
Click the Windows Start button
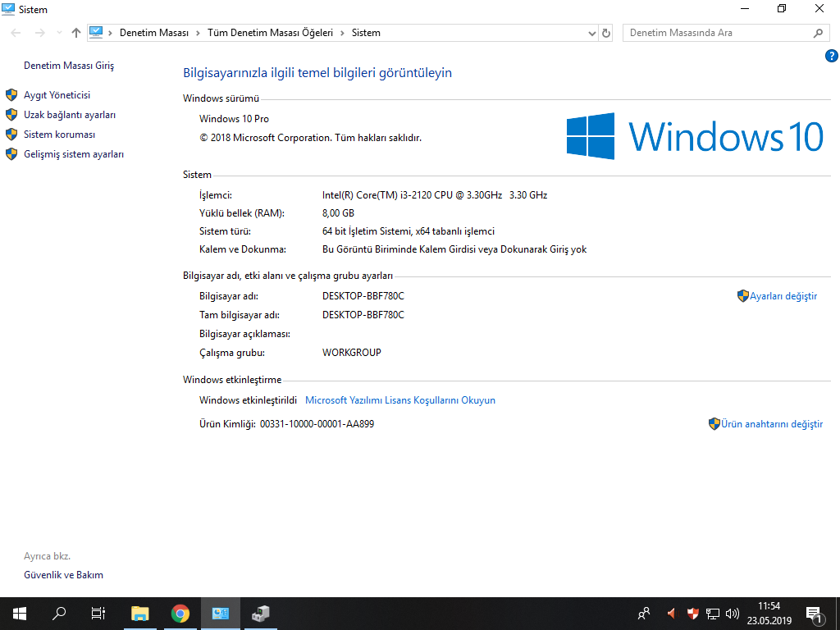click(x=20, y=614)
